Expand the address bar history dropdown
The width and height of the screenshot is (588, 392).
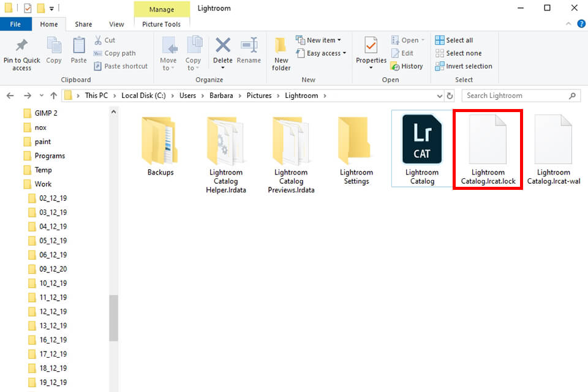439,96
